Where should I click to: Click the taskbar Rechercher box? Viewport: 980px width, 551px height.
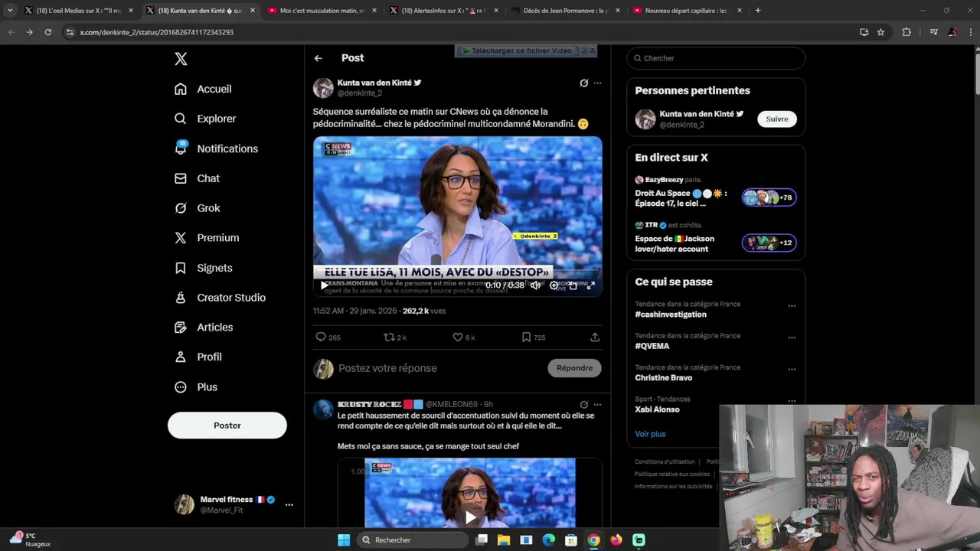coord(413,540)
